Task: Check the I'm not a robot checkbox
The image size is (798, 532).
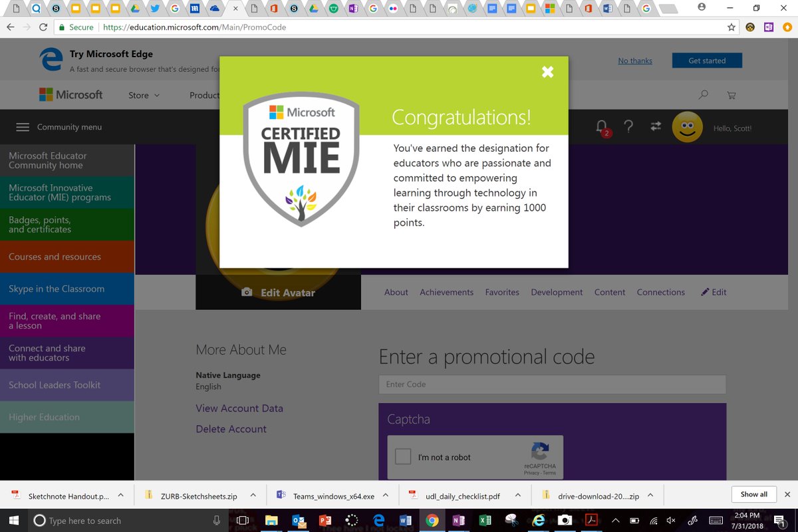Action: [403, 457]
